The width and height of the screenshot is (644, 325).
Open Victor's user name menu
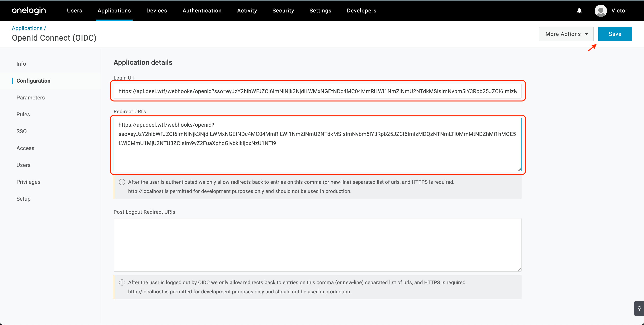pyautogui.click(x=619, y=11)
